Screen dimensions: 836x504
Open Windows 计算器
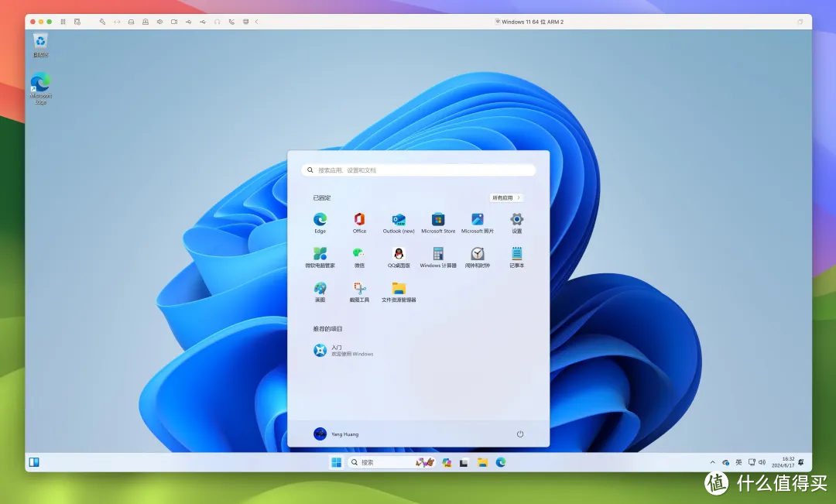(438, 258)
